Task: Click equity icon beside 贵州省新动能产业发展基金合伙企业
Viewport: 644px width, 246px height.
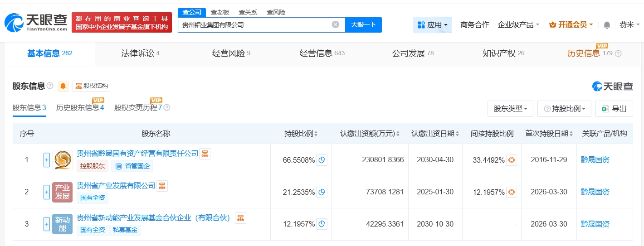Action: tap(240, 218)
